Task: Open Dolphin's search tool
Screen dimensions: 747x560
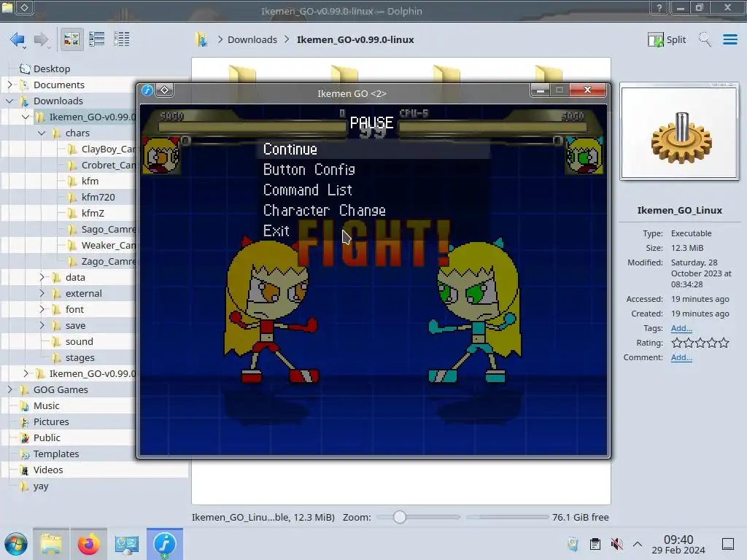Action: (x=705, y=39)
